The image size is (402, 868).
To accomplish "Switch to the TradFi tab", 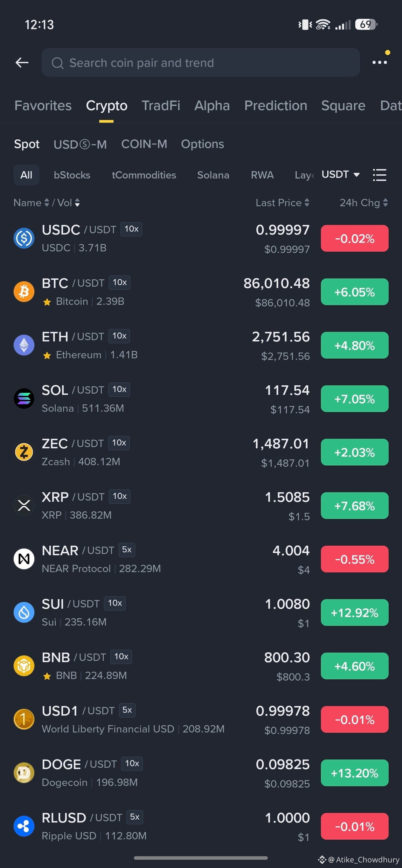I will click(x=161, y=105).
